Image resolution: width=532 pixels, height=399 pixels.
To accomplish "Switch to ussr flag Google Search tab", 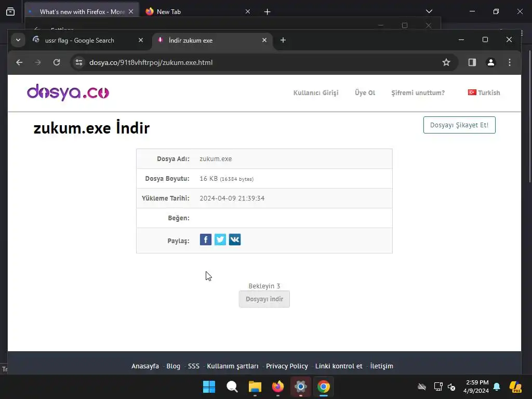I will 79,41.
